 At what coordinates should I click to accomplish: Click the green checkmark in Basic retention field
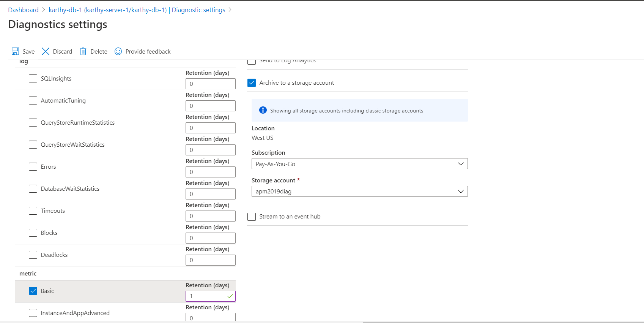(230, 296)
